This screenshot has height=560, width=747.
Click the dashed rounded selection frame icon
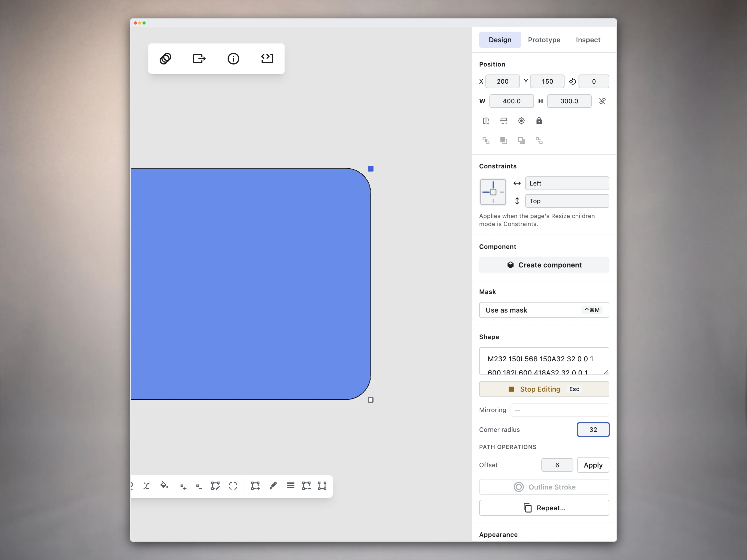click(233, 486)
